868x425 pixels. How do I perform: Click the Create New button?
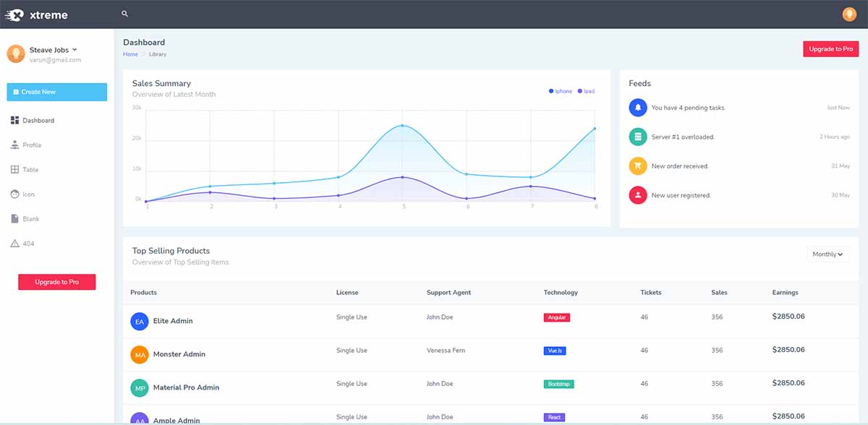point(57,92)
